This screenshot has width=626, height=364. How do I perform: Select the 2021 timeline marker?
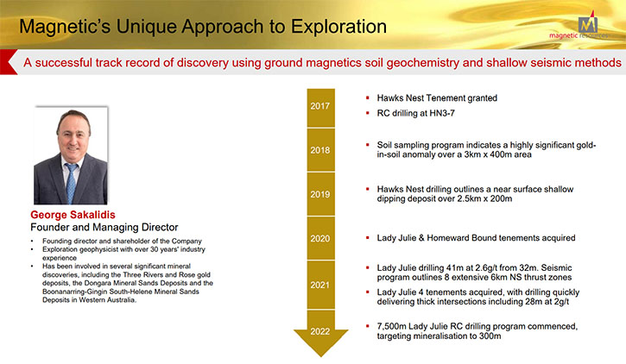point(320,285)
